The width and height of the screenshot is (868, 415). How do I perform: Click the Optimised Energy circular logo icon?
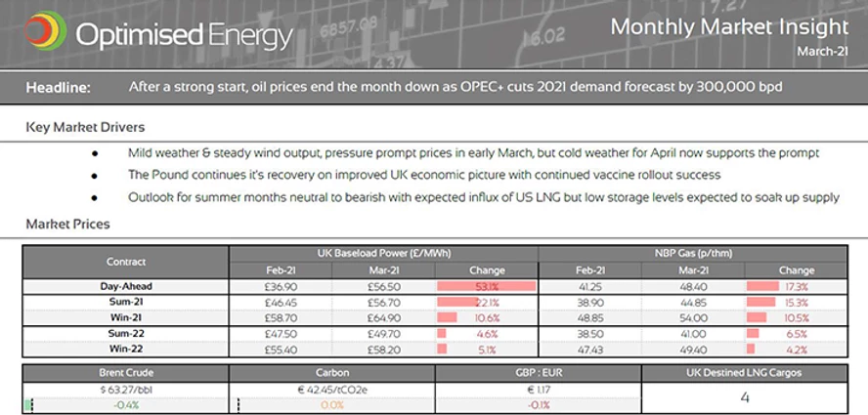pos(45,32)
